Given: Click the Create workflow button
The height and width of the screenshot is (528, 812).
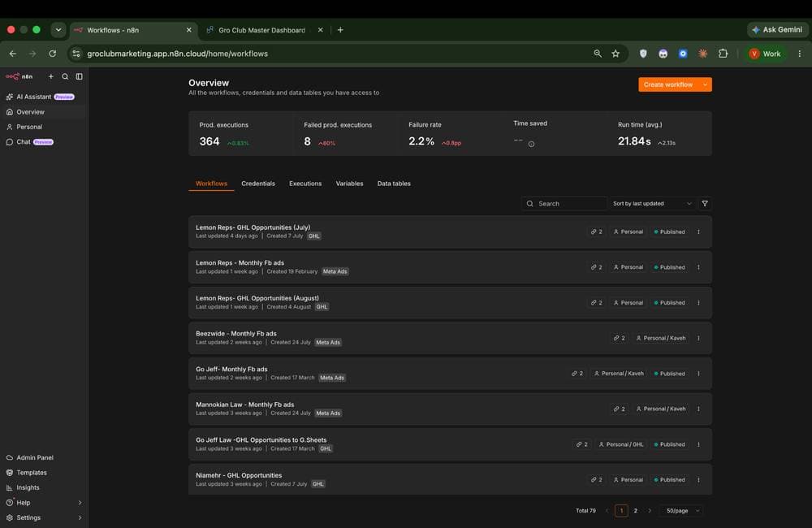Looking at the screenshot, I should coord(668,84).
